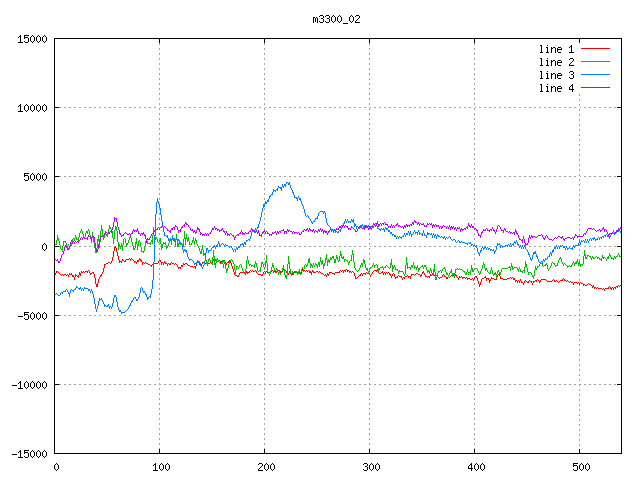Click the -15000 y-axis tick label
This screenshot has width=640, height=480.
point(29,453)
